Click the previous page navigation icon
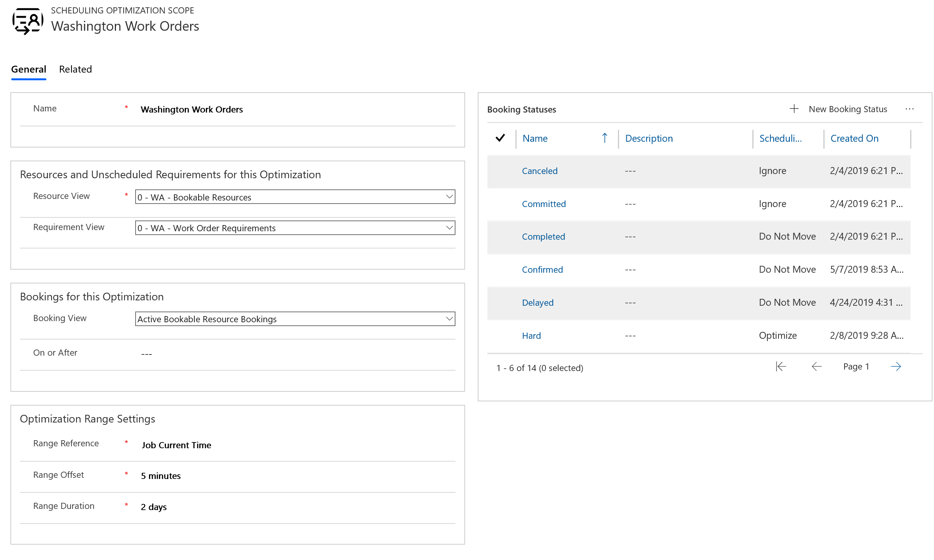The image size is (934, 560). click(x=816, y=366)
